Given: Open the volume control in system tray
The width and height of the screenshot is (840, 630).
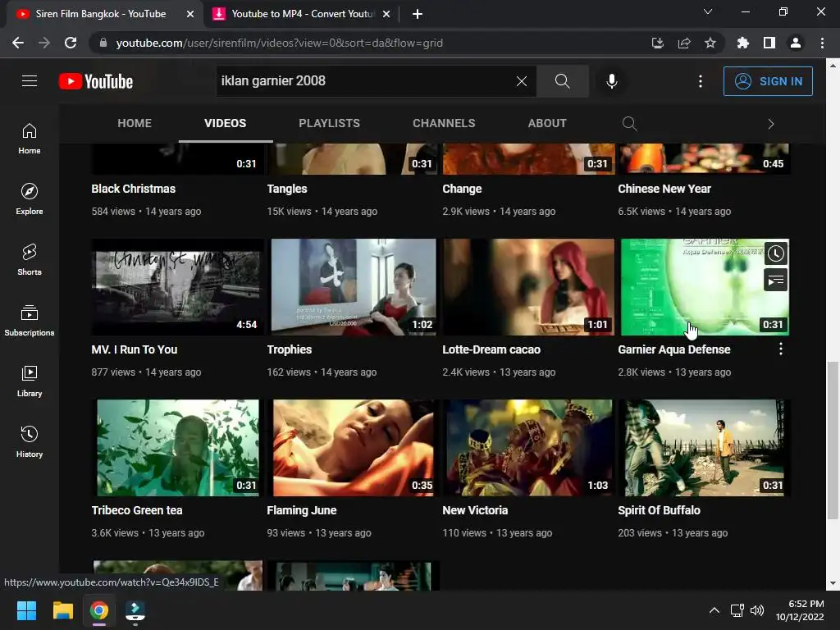Looking at the screenshot, I should 756,610.
